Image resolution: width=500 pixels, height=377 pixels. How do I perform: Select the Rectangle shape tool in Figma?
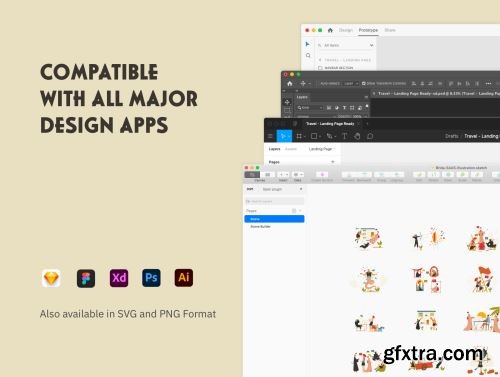tap(315, 136)
